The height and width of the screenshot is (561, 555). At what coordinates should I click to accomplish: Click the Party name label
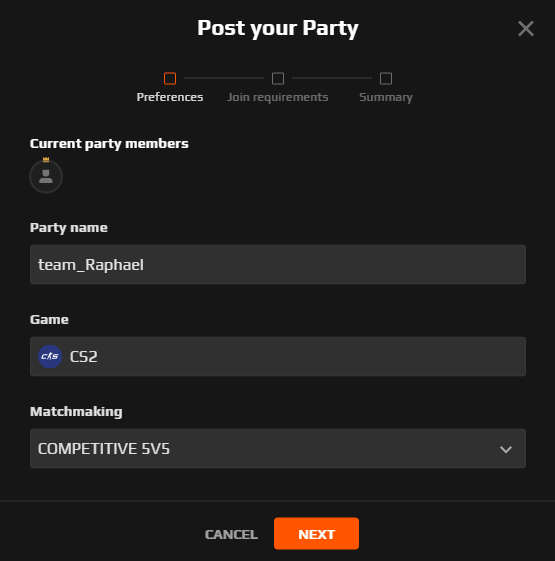tap(69, 228)
